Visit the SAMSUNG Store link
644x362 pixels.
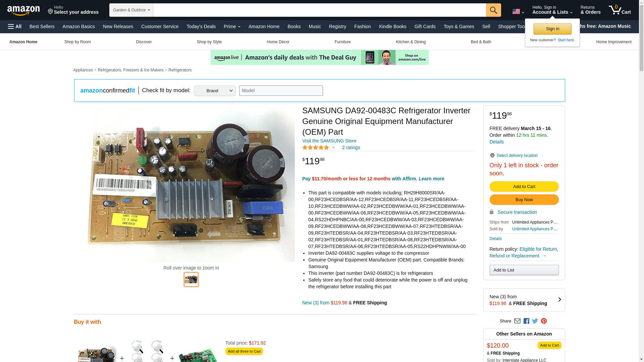[329, 141]
